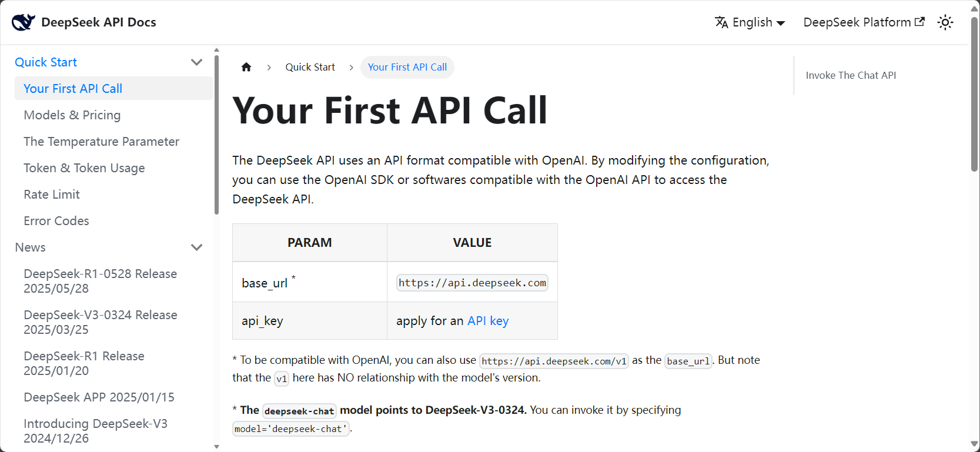Select Your First API Call in sidebar
Screen dimensions: 980x452
tap(113, 89)
